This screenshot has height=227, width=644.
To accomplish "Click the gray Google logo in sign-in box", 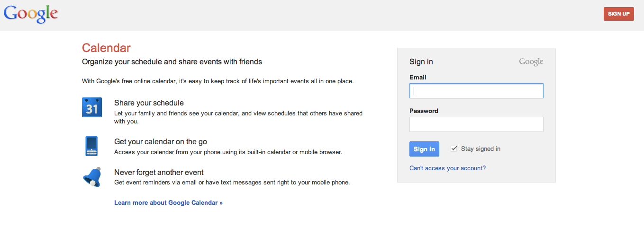I will (531, 62).
